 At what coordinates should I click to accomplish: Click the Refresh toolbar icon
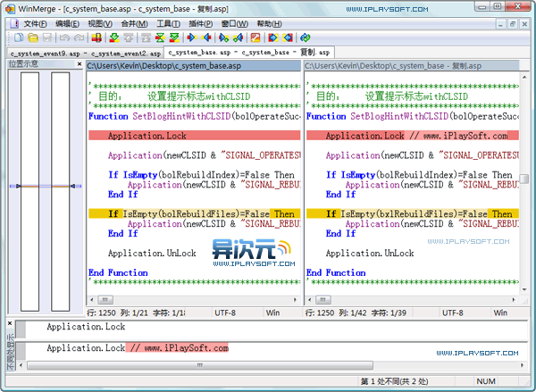tap(305, 38)
